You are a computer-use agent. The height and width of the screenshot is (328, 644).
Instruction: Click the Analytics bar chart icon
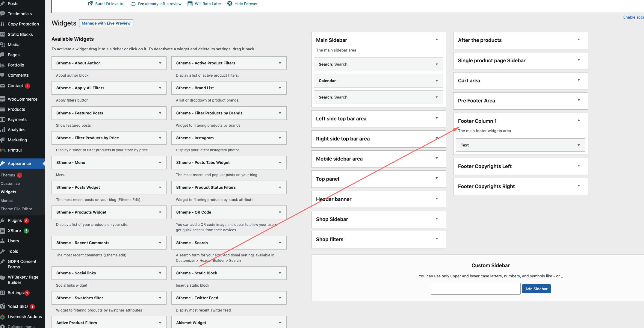coord(2,130)
